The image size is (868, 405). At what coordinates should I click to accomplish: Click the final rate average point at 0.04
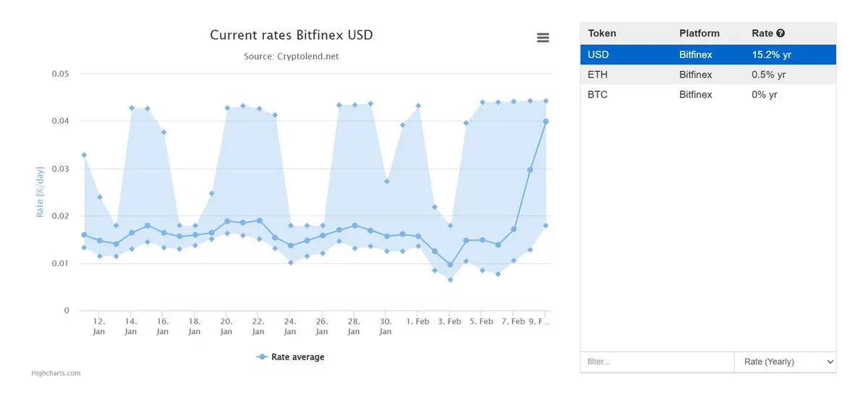[x=546, y=121]
